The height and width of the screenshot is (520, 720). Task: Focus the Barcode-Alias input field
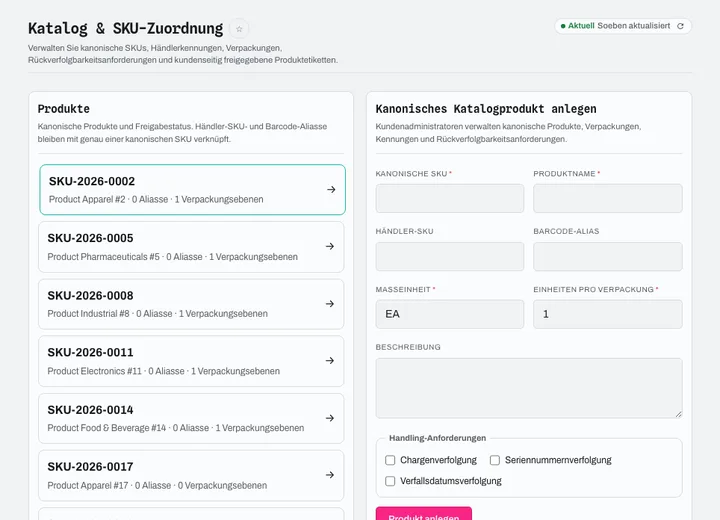point(608,256)
